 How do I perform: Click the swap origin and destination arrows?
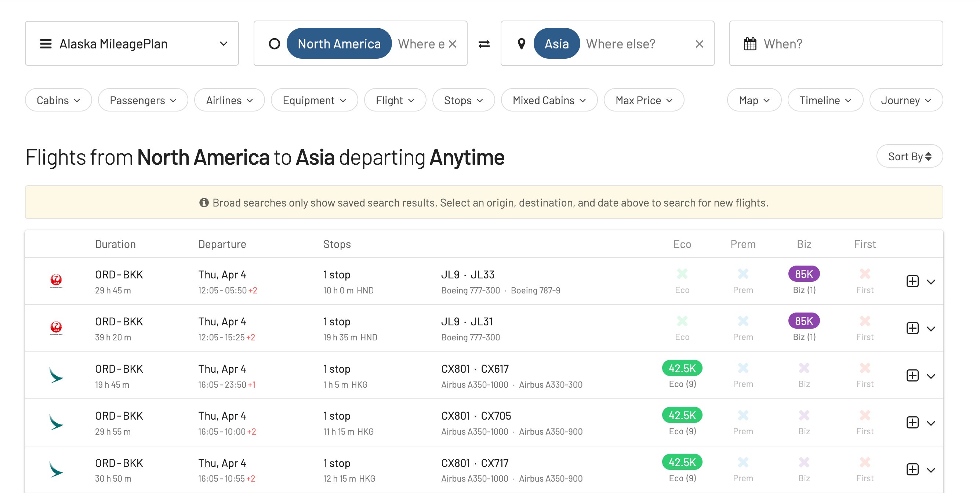(483, 43)
